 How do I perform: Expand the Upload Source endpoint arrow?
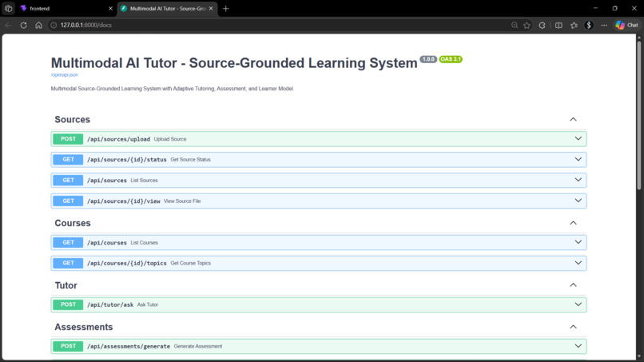578,139
